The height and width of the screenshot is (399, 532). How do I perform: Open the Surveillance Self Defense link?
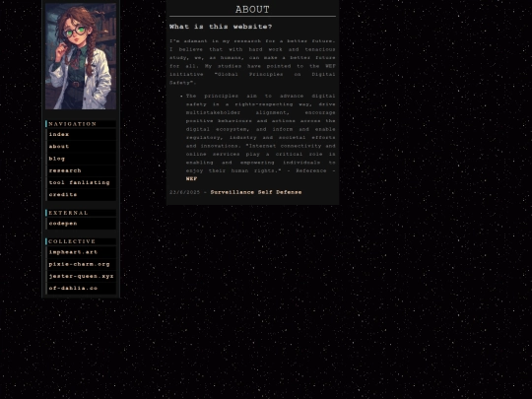coord(256,192)
